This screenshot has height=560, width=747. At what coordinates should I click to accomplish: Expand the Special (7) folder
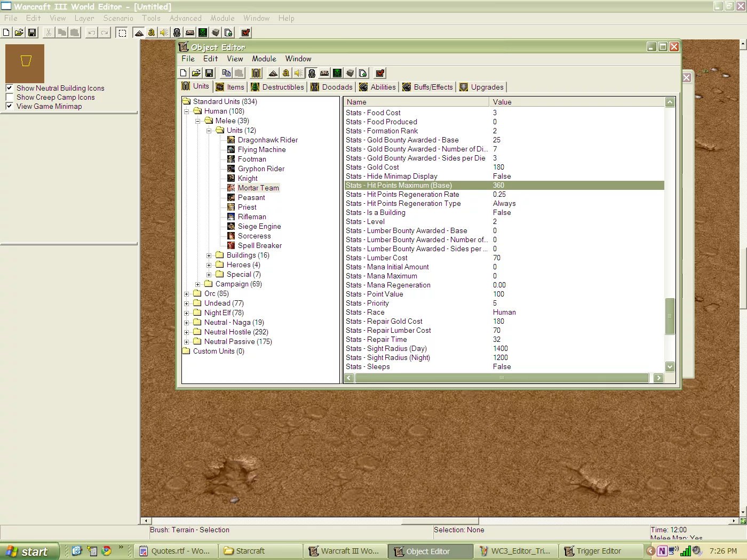[209, 275]
